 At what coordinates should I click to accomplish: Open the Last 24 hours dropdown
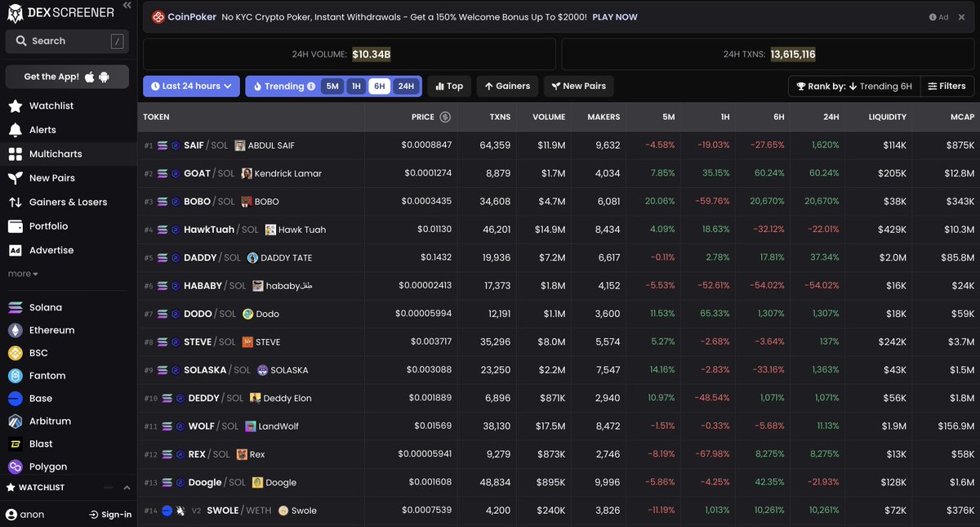tap(191, 87)
